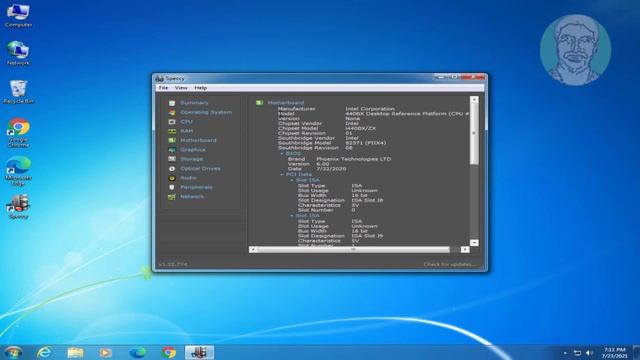Select the Speccy desktop shortcut
Screen dimensions: 640x360
[18, 207]
